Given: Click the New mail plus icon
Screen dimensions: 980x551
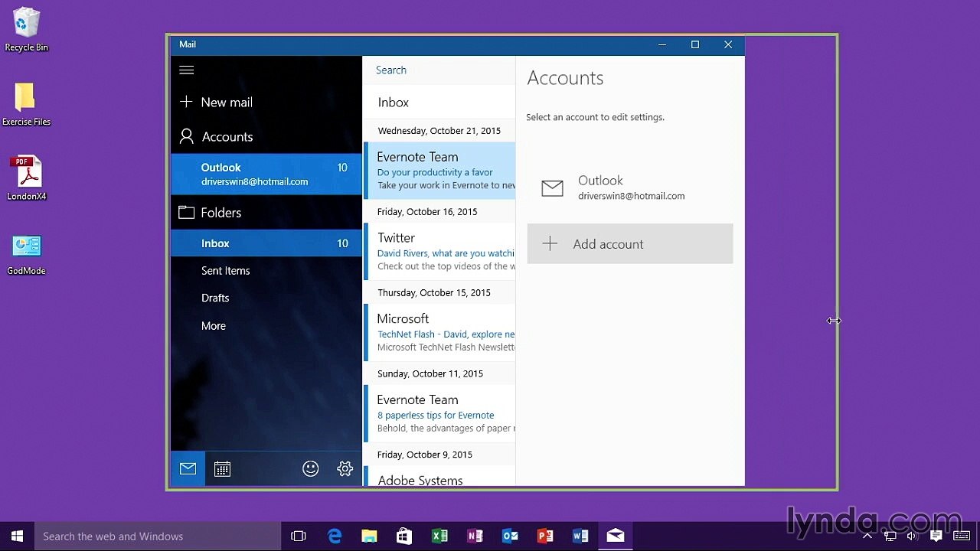Looking at the screenshot, I should [x=186, y=102].
